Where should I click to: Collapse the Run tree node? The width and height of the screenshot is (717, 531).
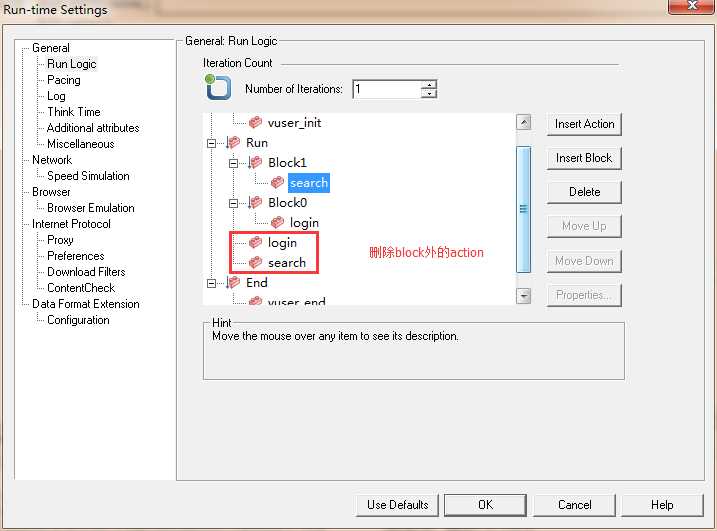click(x=211, y=143)
